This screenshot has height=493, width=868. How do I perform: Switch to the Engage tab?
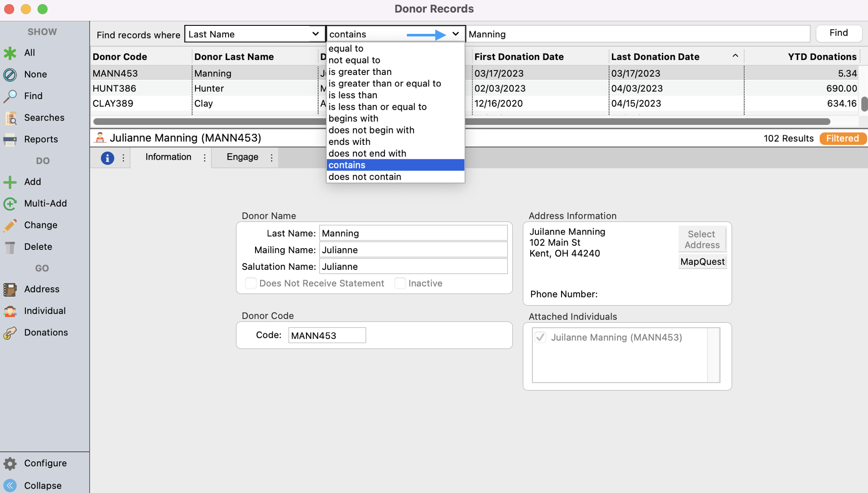(x=242, y=157)
